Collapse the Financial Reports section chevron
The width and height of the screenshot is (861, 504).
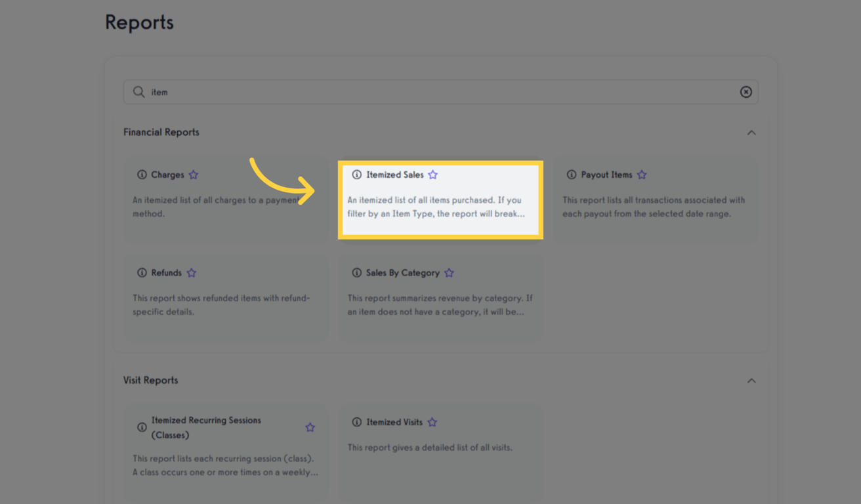click(751, 133)
